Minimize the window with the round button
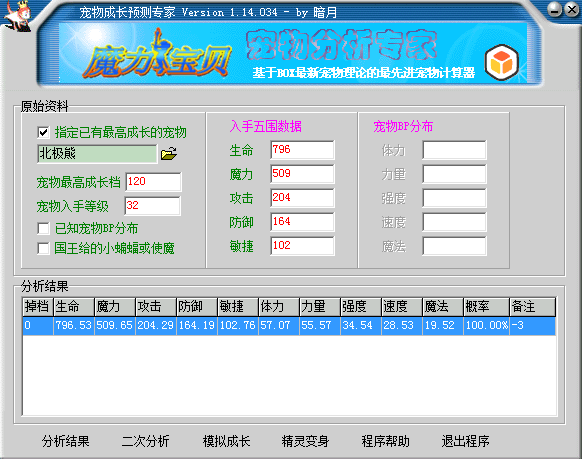 (x=555, y=9)
